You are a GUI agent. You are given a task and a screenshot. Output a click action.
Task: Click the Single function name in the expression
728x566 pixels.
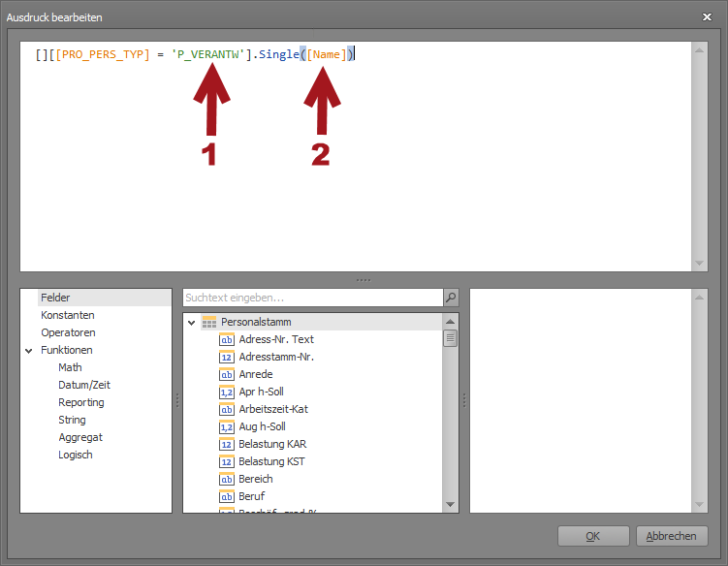(278, 55)
